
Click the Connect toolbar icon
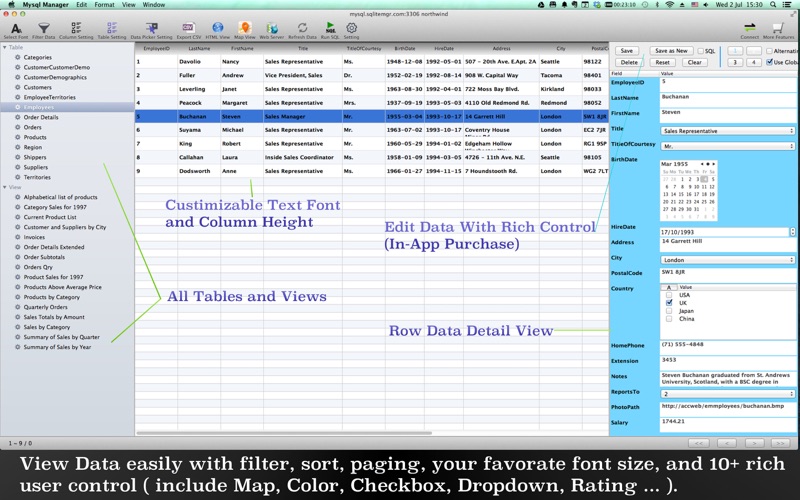coord(749,28)
